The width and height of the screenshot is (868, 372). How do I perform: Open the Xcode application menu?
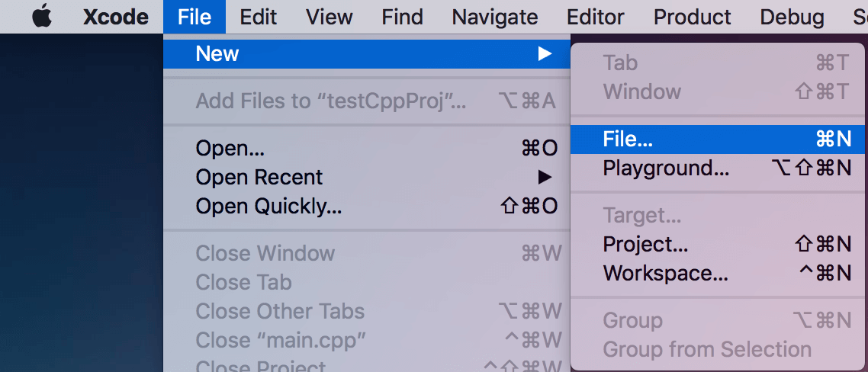coord(114,17)
